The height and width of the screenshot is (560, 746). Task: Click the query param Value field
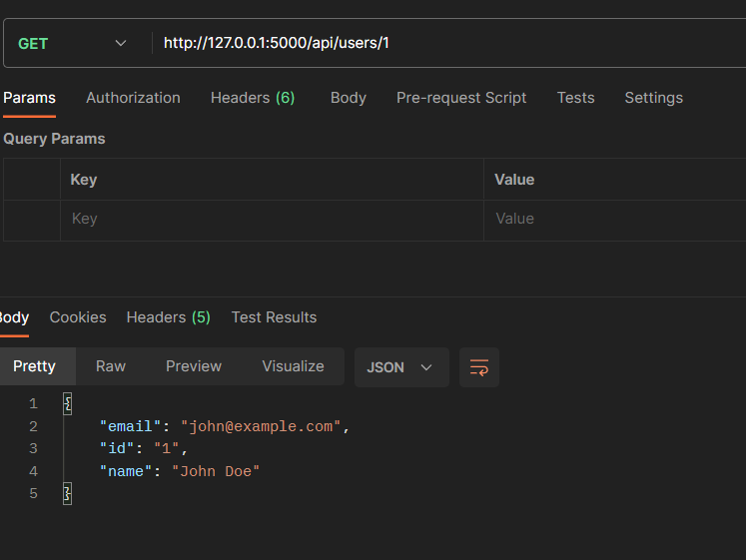(x=614, y=219)
